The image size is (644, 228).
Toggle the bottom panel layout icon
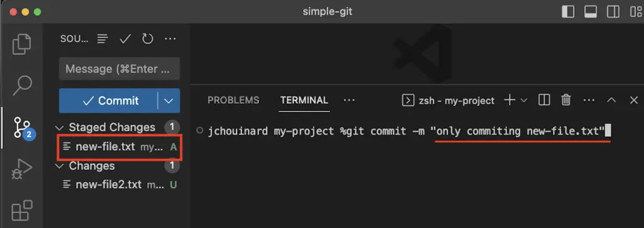click(591, 11)
